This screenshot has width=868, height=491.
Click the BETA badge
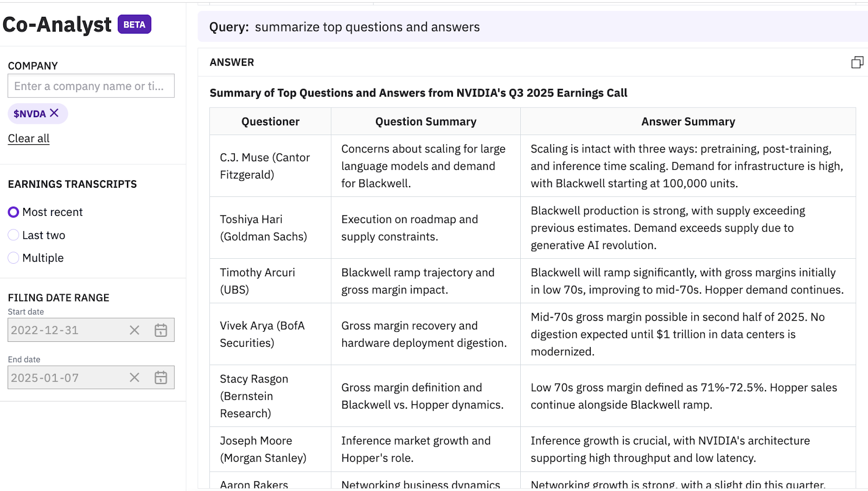[134, 24]
